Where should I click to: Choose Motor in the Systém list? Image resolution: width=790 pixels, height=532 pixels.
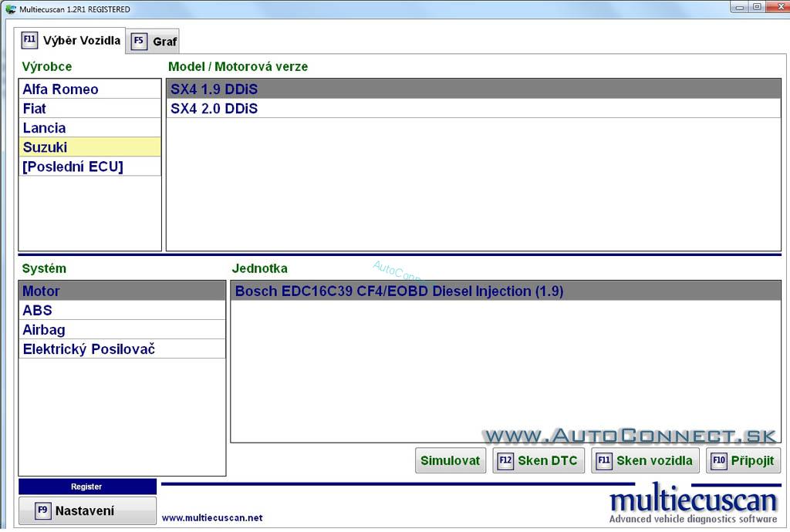pos(122,291)
